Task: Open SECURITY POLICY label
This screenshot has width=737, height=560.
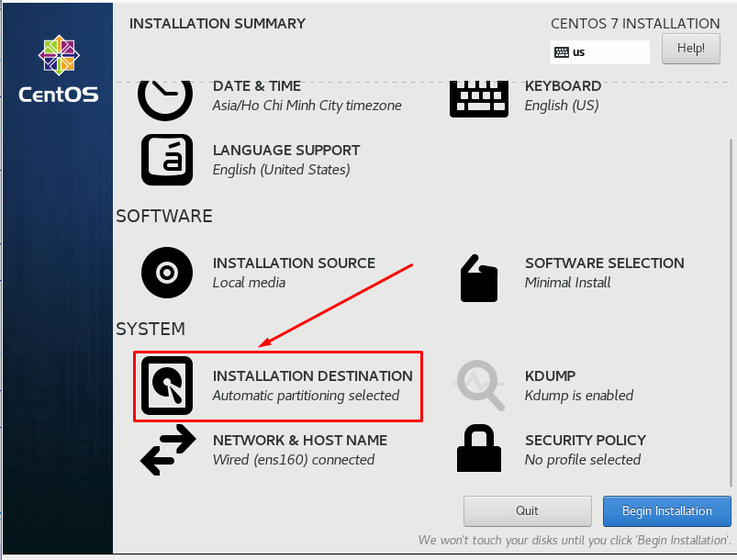Action: pyautogui.click(x=586, y=440)
